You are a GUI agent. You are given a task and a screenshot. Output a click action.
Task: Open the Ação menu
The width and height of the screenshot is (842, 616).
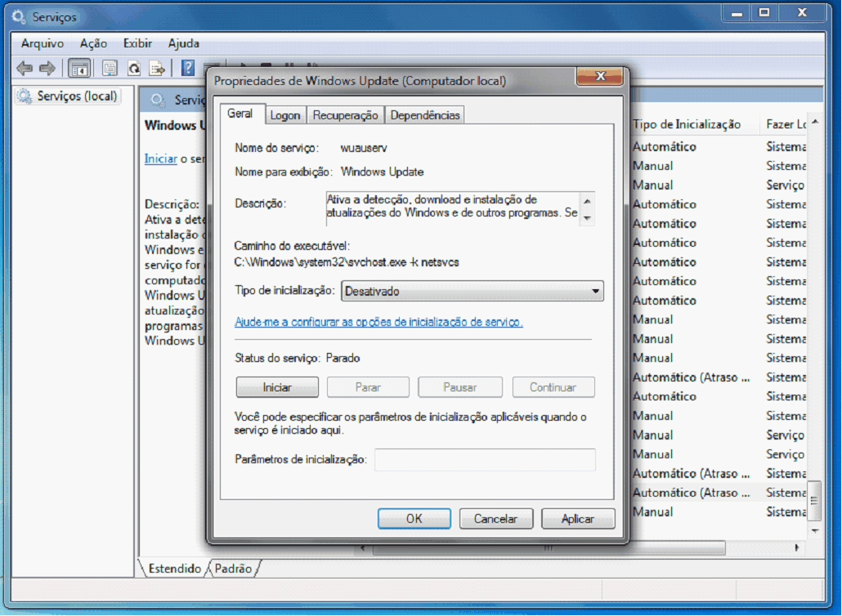click(x=93, y=43)
